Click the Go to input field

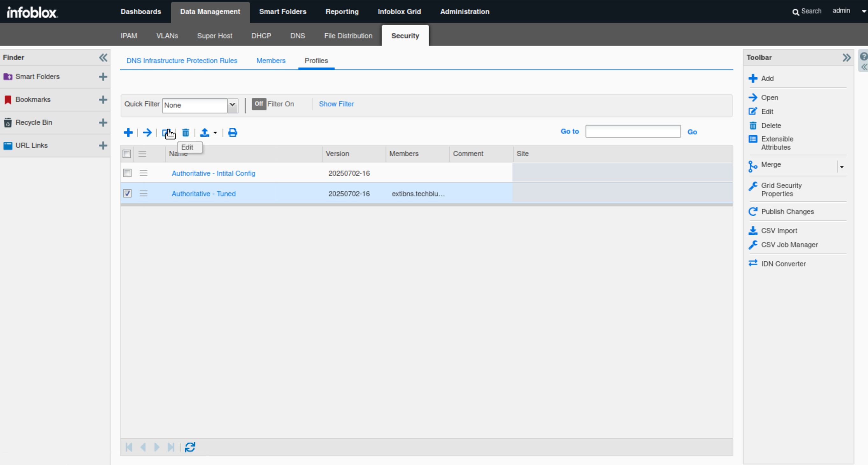[x=633, y=132]
